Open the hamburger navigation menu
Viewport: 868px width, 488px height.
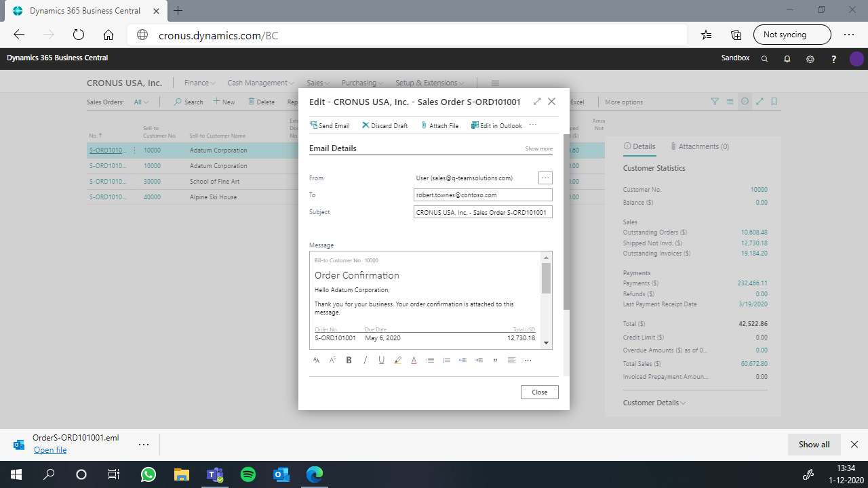coord(495,83)
